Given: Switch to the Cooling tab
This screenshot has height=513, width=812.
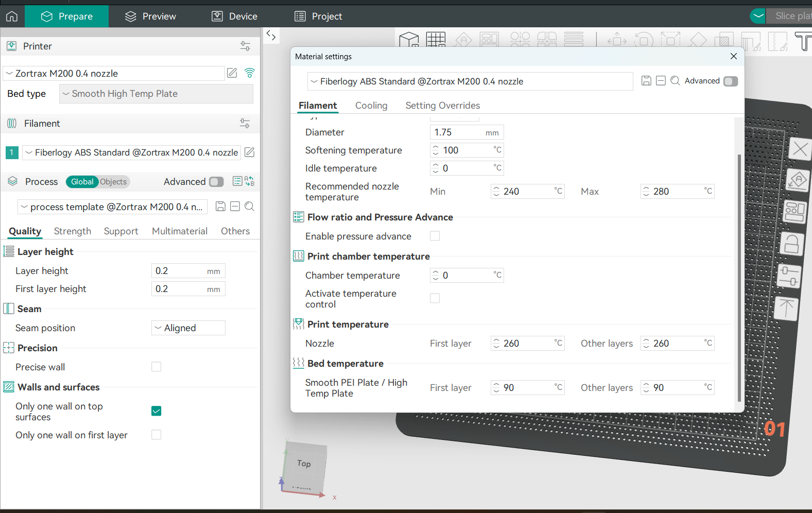Looking at the screenshot, I should 371,106.
